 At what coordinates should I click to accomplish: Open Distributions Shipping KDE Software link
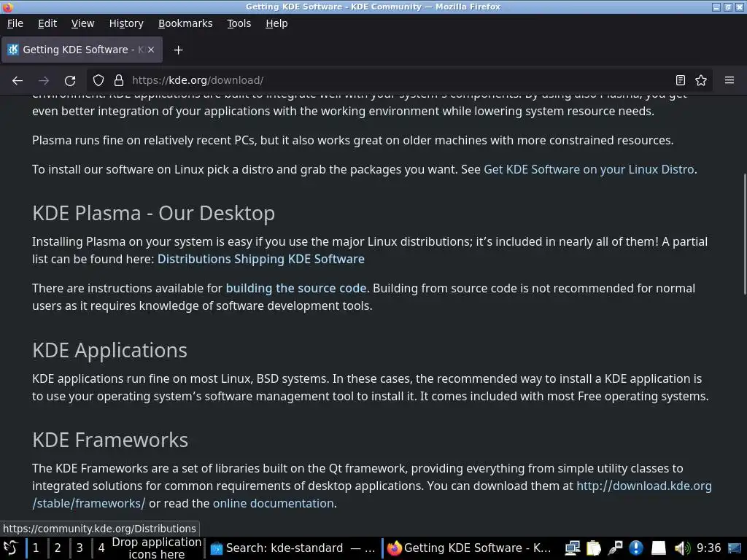(x=261, y=259)
